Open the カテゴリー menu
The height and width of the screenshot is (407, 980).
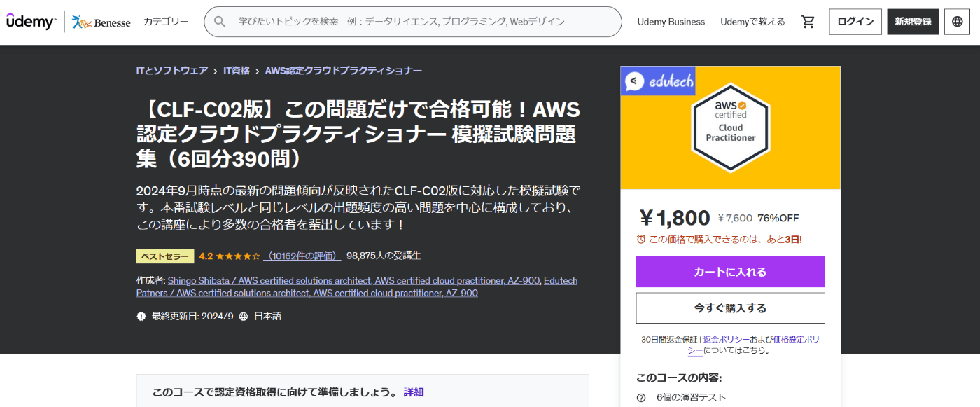click(x=166, y=22)
